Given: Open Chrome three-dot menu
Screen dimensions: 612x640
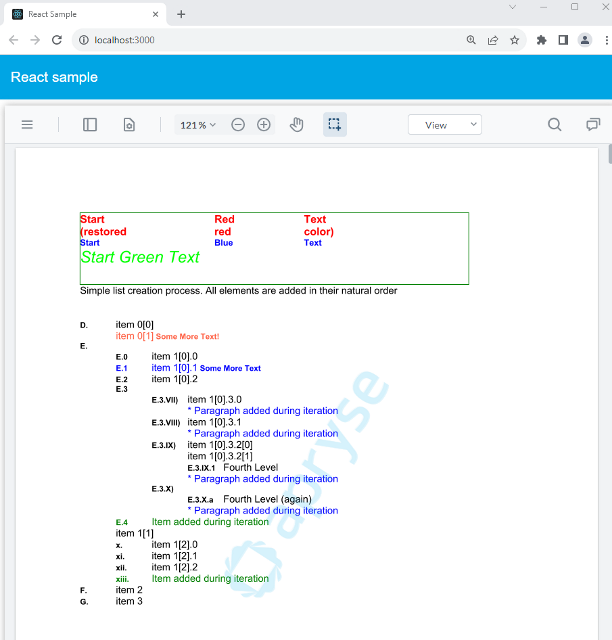Looking at the screenshot, I should click(606, 40).
